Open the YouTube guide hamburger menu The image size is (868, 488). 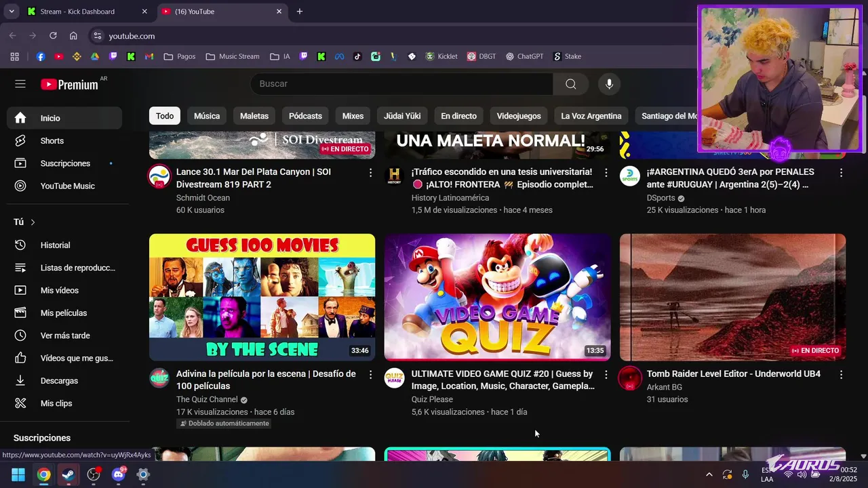(20, 84)
